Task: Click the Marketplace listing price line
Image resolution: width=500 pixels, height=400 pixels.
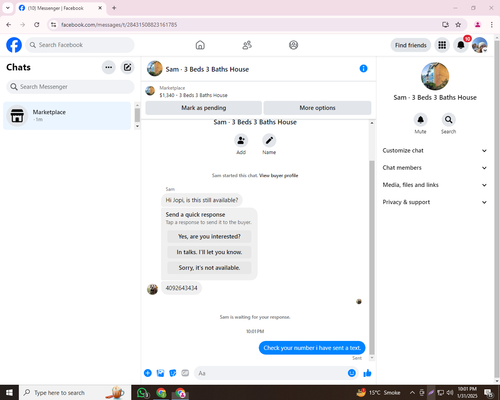Action: click(193, 95)
